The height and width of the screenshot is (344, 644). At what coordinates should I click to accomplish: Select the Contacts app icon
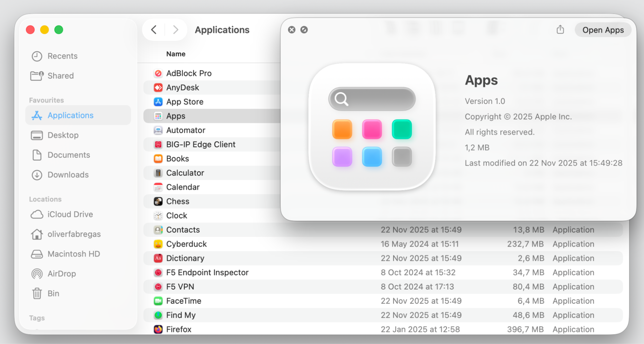158,230
